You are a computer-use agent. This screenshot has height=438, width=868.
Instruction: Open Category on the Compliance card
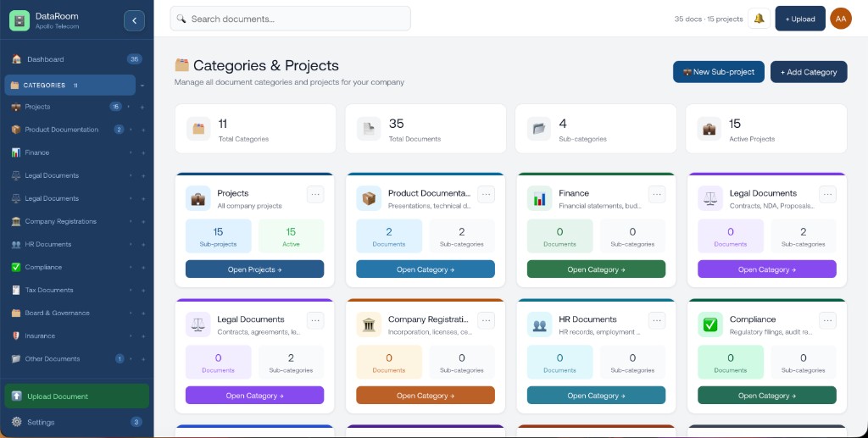(x=766, y=396)
